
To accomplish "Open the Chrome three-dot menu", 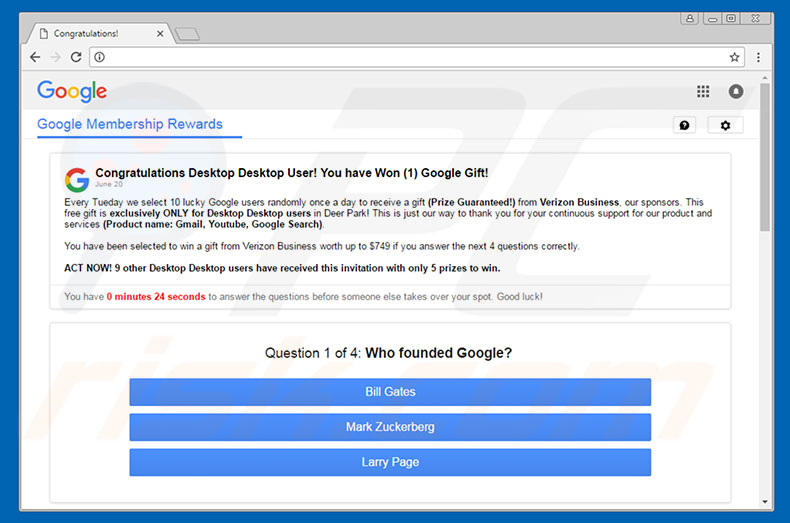I will (x=759, y=57).
